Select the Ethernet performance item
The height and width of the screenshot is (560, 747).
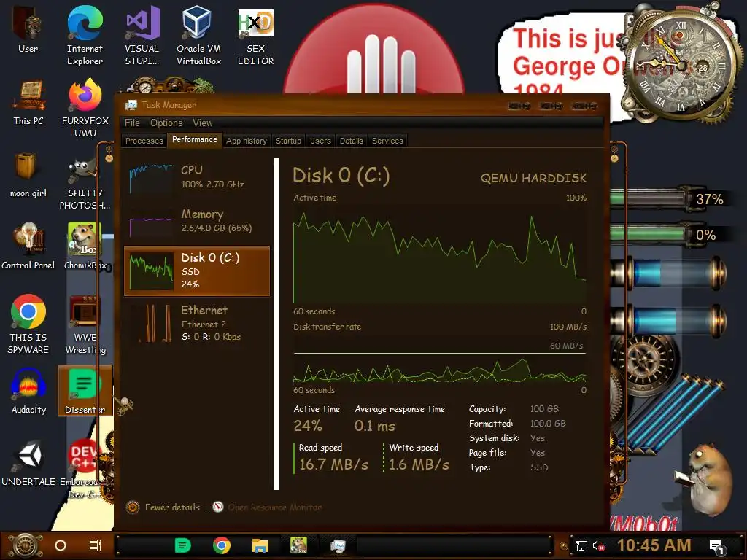pos(197,323)
